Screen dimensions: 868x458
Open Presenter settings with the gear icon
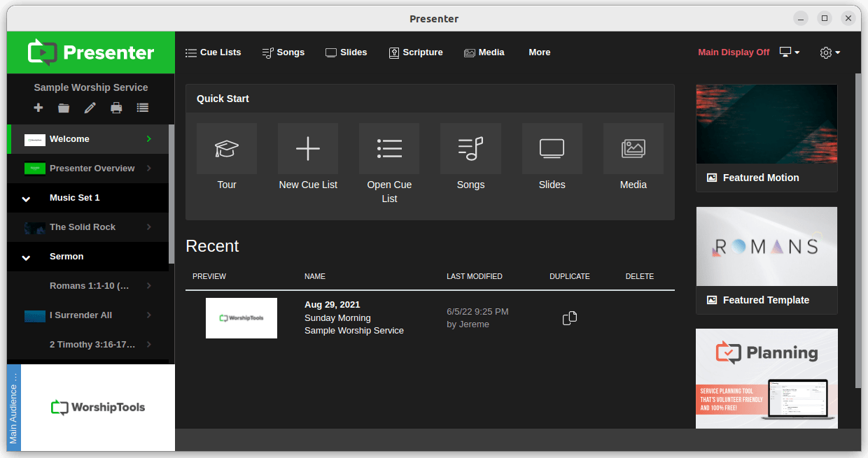coord(827,52)
